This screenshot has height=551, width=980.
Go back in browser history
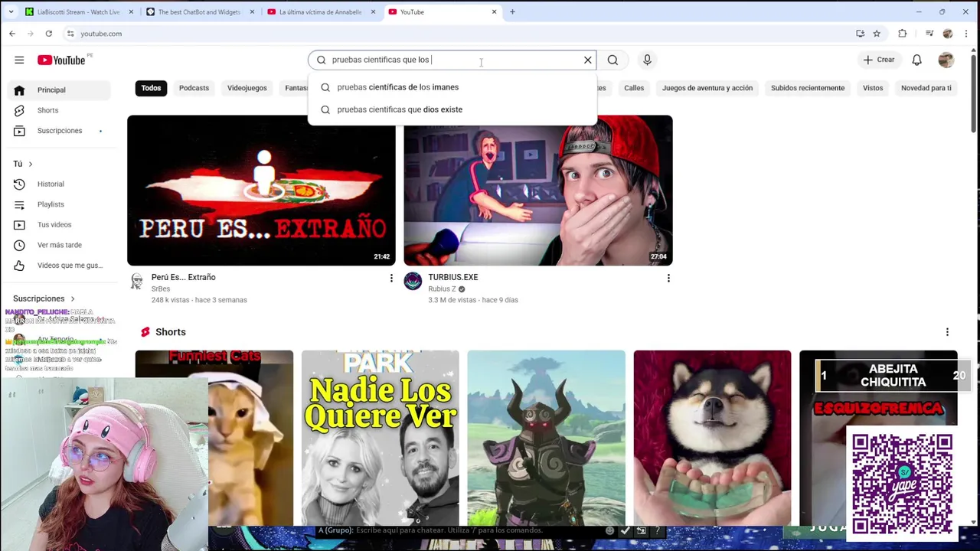[12, 34]
